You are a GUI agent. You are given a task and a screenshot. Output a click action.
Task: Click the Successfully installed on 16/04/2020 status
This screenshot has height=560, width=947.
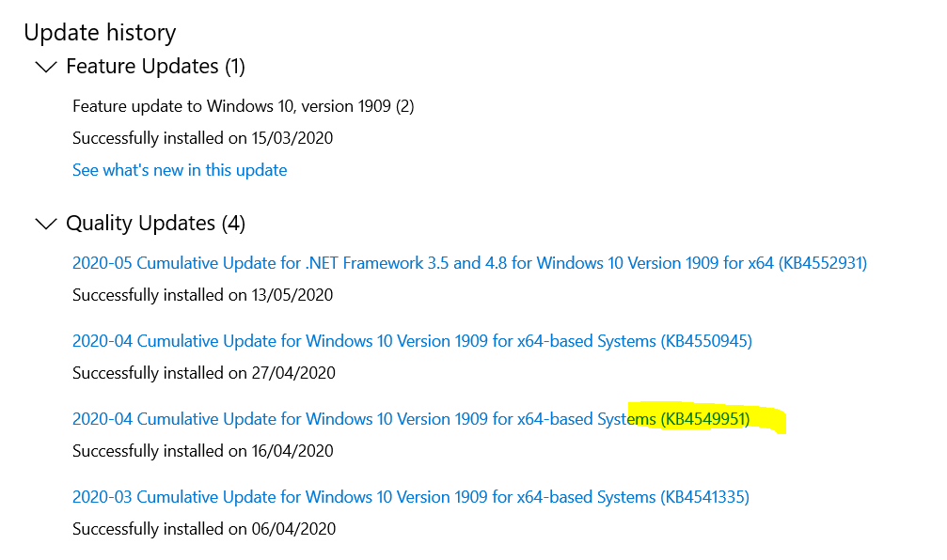(x=202, y=451)
